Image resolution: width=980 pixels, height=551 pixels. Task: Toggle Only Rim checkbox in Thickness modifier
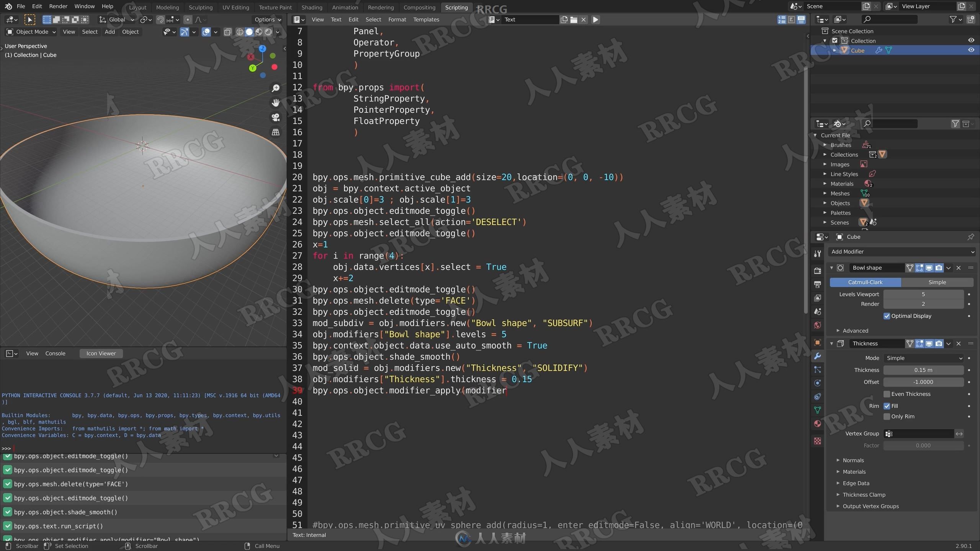pos(887,416)
